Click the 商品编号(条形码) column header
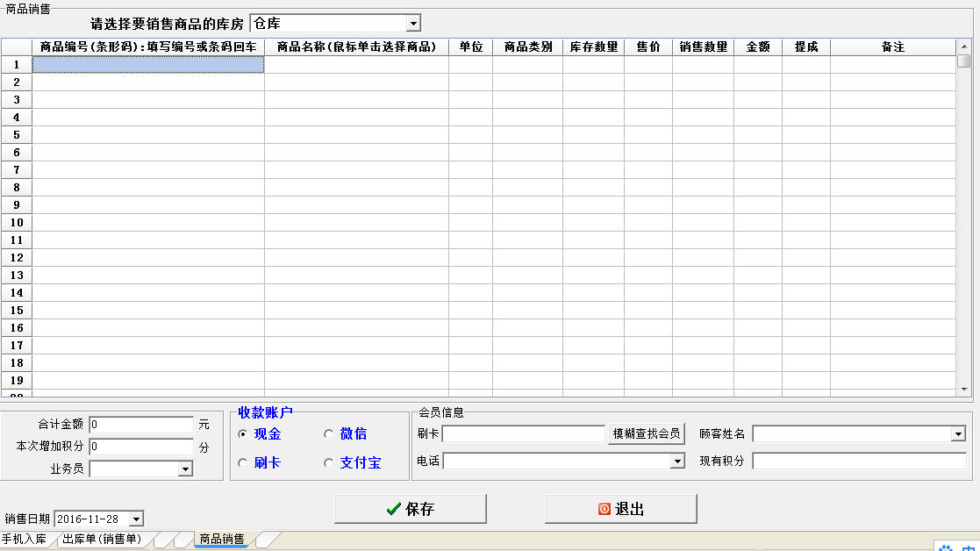The height and width of the screenshot is (551, 980). coord(148,47)
